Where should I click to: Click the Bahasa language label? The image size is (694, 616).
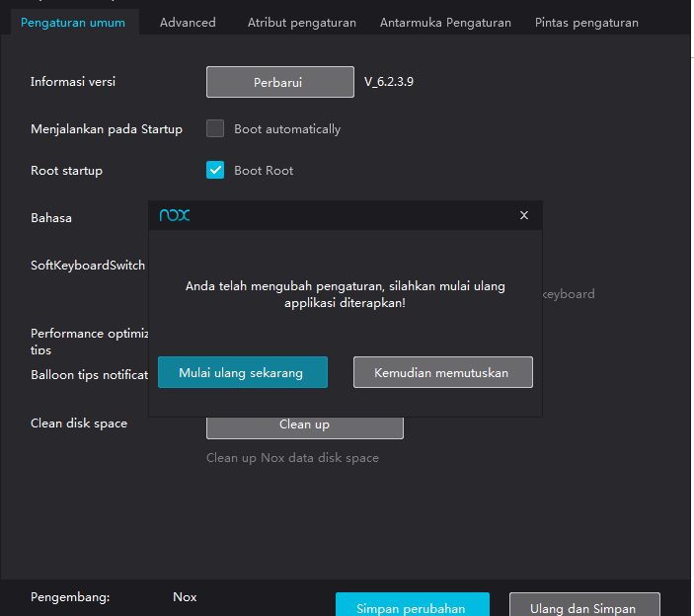coord(51,217)
